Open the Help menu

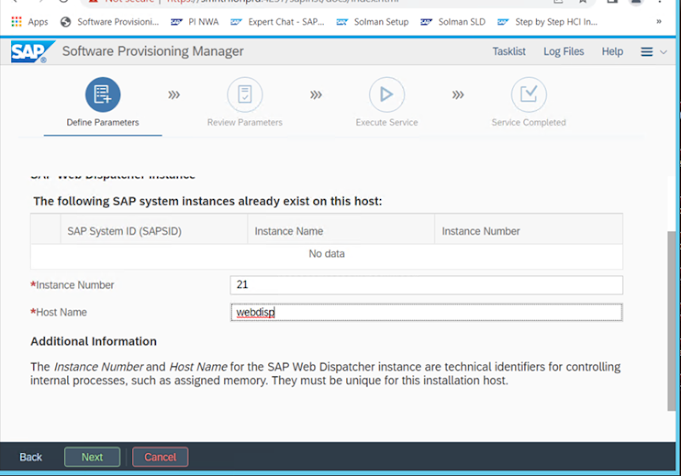coord(612,52)
